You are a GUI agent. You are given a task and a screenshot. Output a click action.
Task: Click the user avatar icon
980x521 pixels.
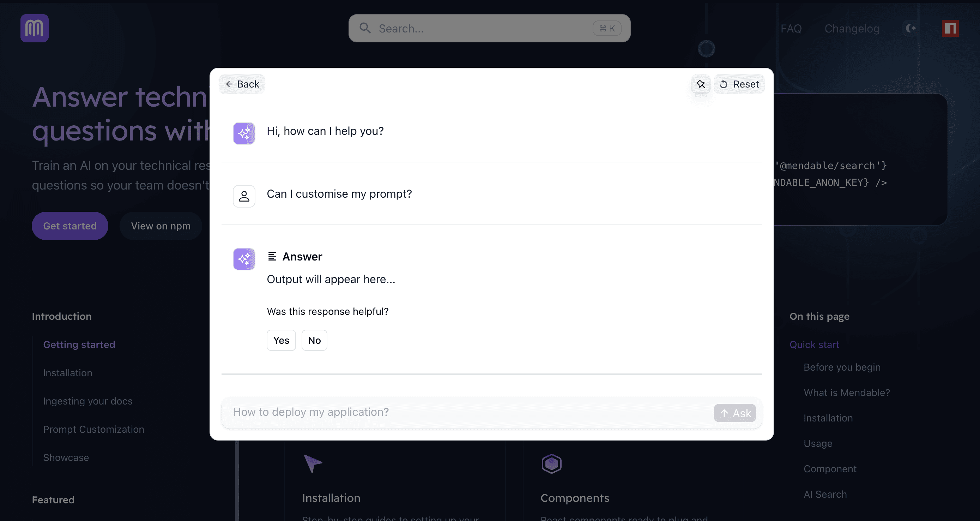(x=244, y=196)
